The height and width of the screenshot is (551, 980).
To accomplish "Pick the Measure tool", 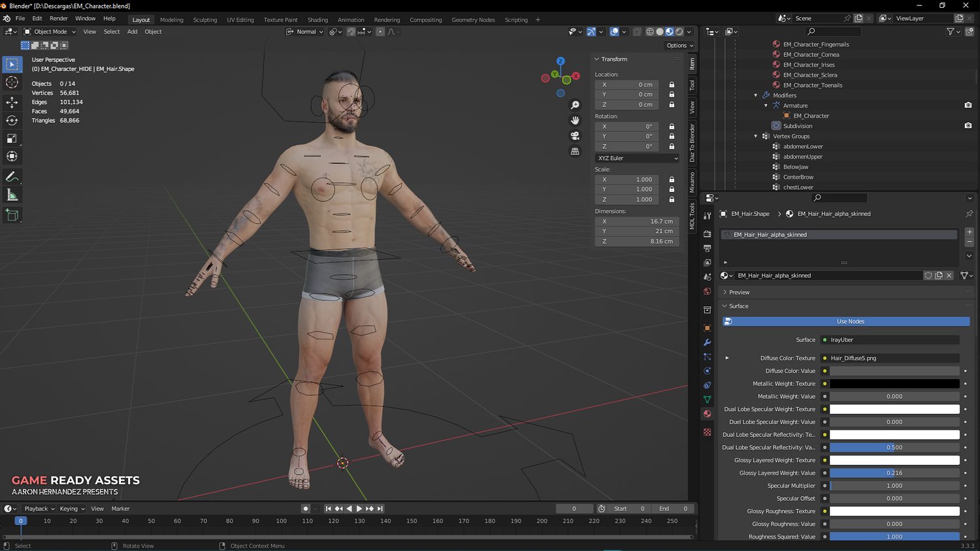I will pos(12,195).
